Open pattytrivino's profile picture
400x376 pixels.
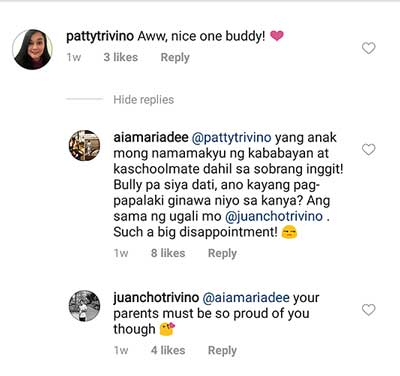tap(33, 49)
